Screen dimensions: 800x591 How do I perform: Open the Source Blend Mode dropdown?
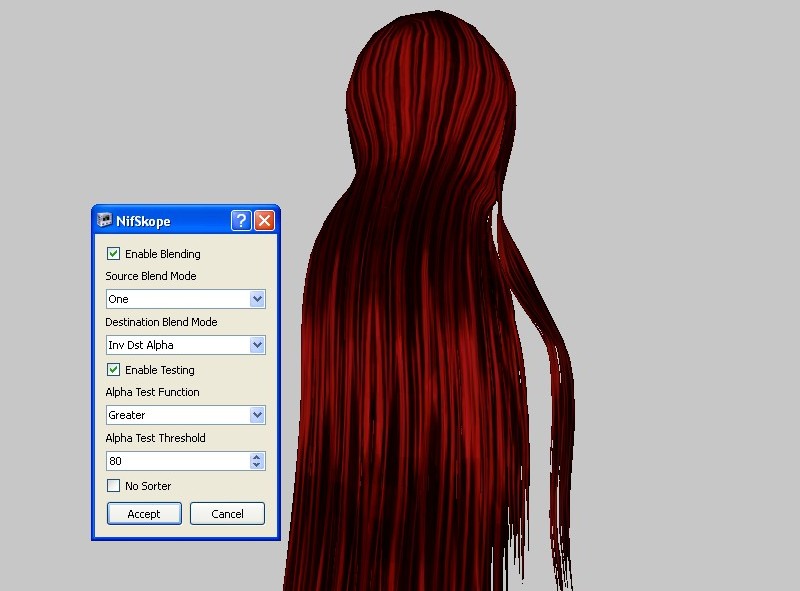[x=186, y=299]
